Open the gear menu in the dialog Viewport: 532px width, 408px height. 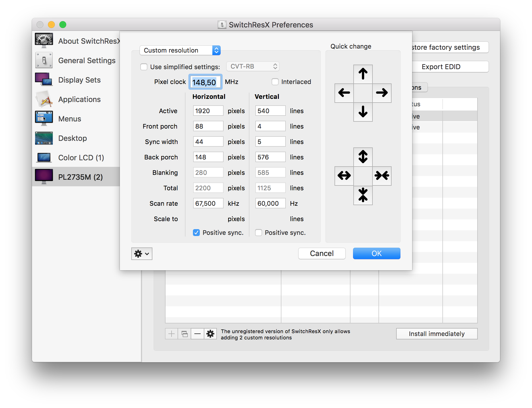coord(142,254)
